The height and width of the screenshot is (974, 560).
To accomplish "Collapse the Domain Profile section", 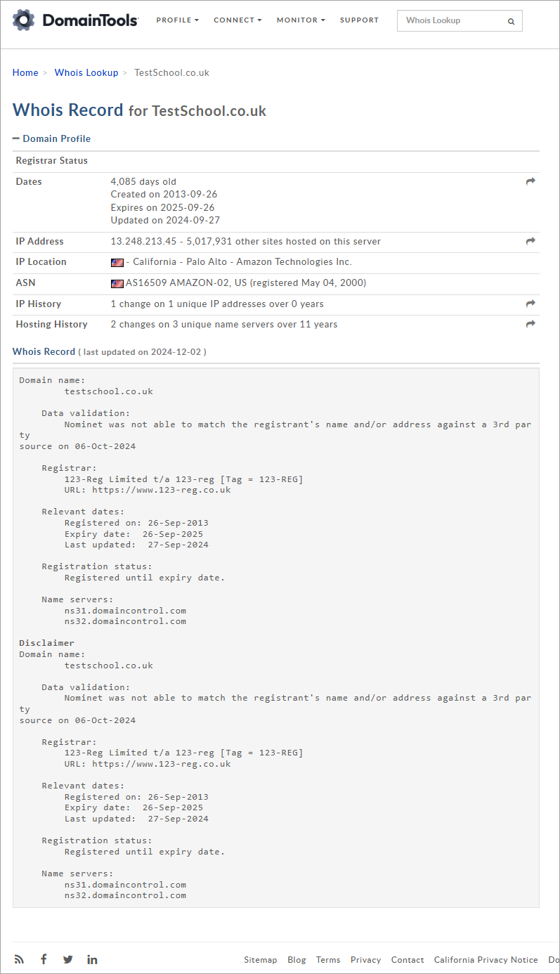I will [x=51, y=138].
